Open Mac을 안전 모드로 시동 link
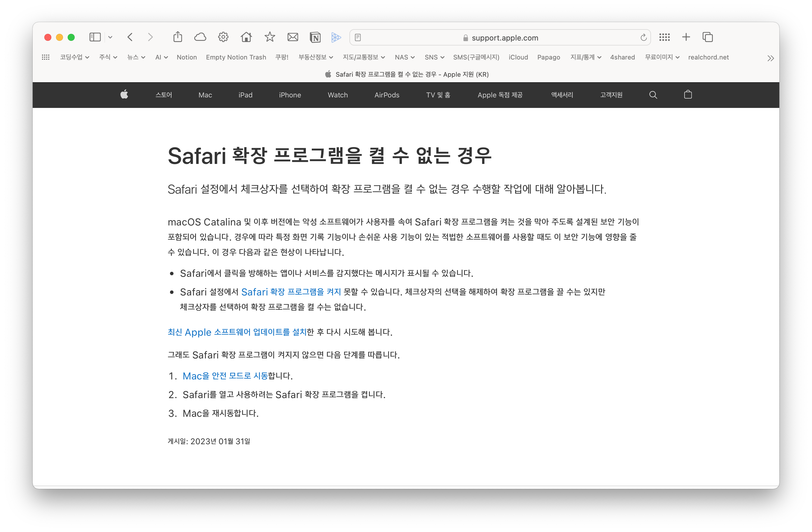Screen dimensions: 812x532 coord(225,376)
